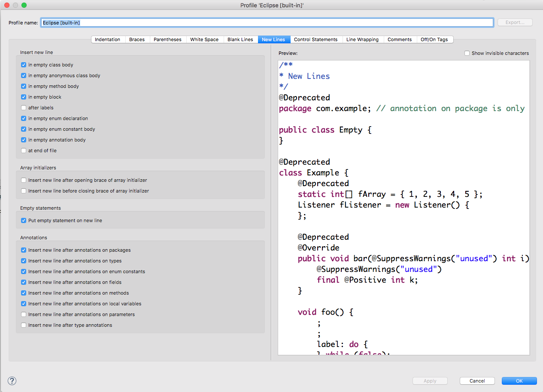Viewport: 543px width, 392px height.
Task: Check Insert new line after type annotations
Action: tap(24, 325)
